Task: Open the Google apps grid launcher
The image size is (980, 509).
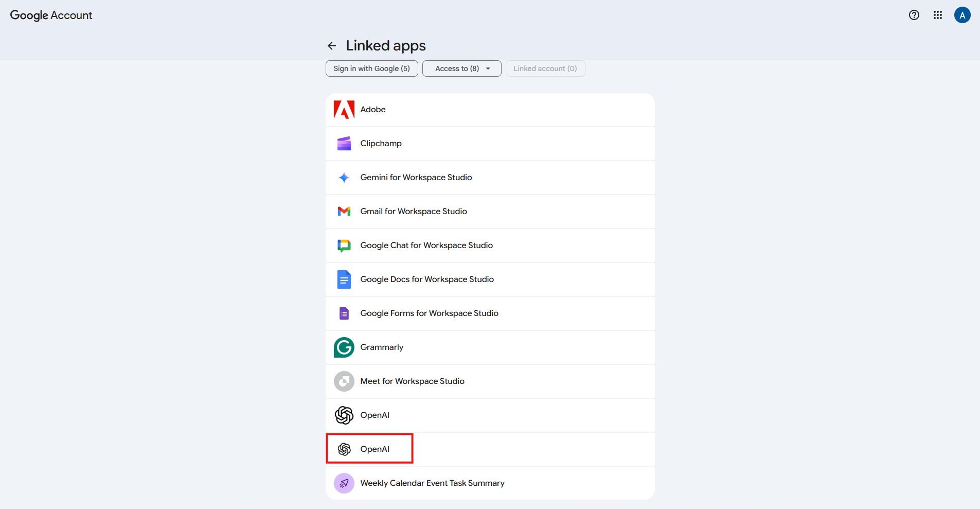Action: click(938, 15)
